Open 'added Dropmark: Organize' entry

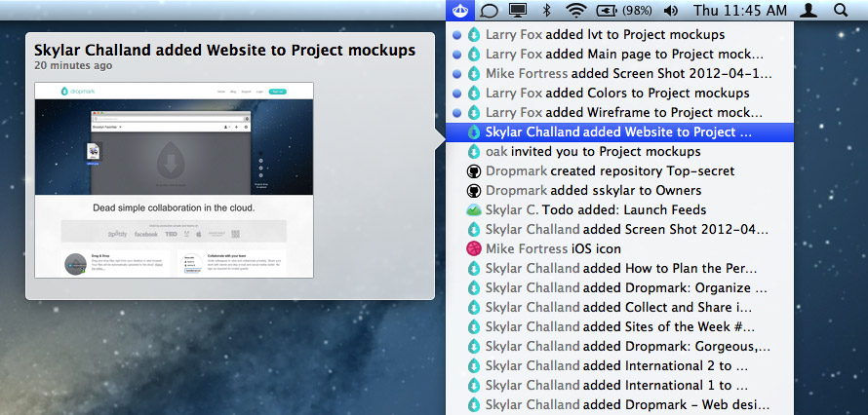[x=619, y=288]
